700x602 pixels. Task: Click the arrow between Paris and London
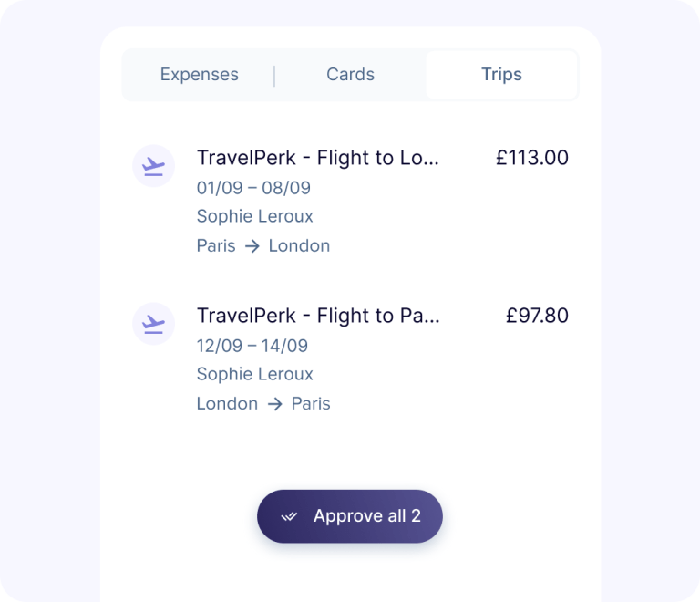point(252,246)
